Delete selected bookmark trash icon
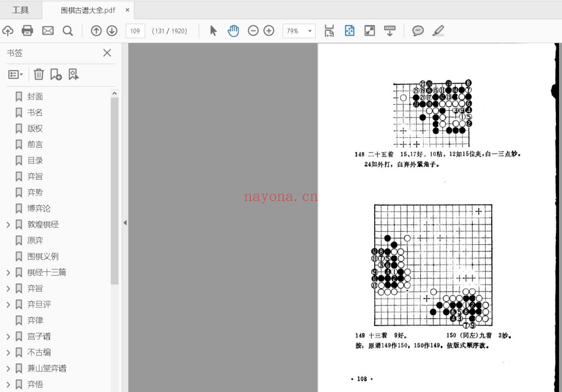The image size is (562, 392). pos(39,75)
